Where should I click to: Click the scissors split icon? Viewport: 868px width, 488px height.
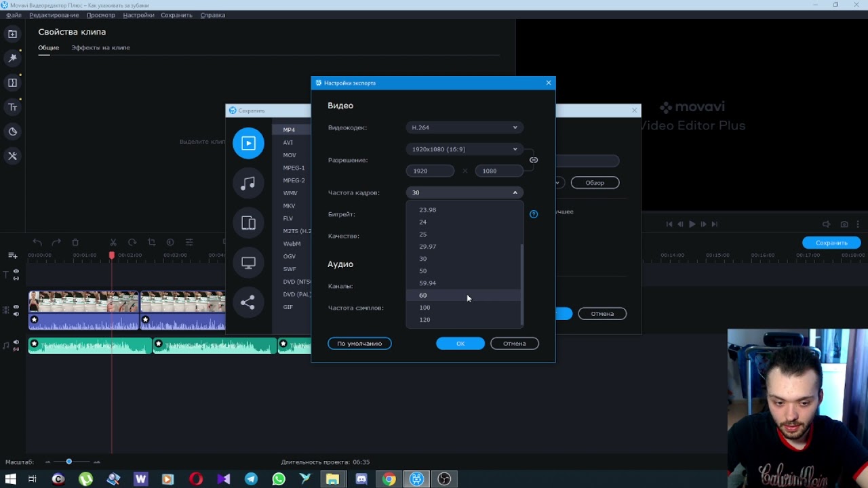click(113, 243)
